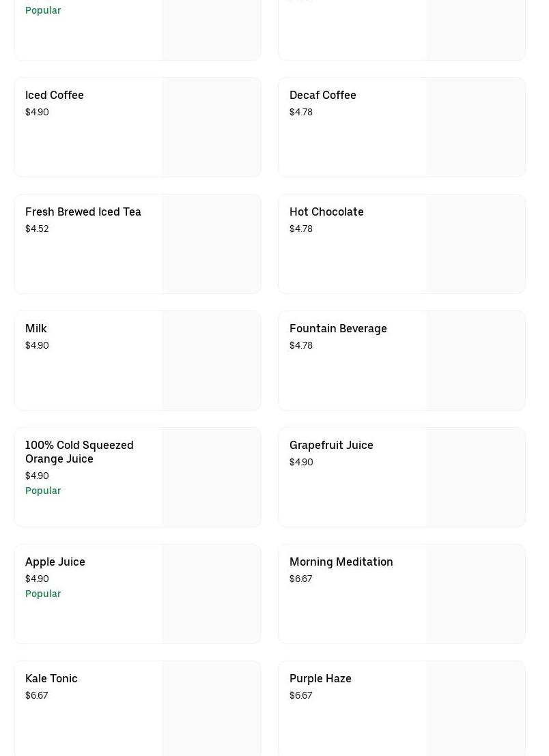The height and width of the screenshot is (756, 549).
Task: Click the Hot Chocolate image placeholder
Action: (x=475, y=244)
